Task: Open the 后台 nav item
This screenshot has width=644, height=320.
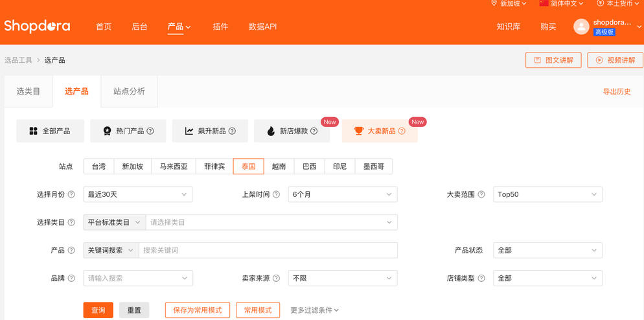Action: point(139,27)
